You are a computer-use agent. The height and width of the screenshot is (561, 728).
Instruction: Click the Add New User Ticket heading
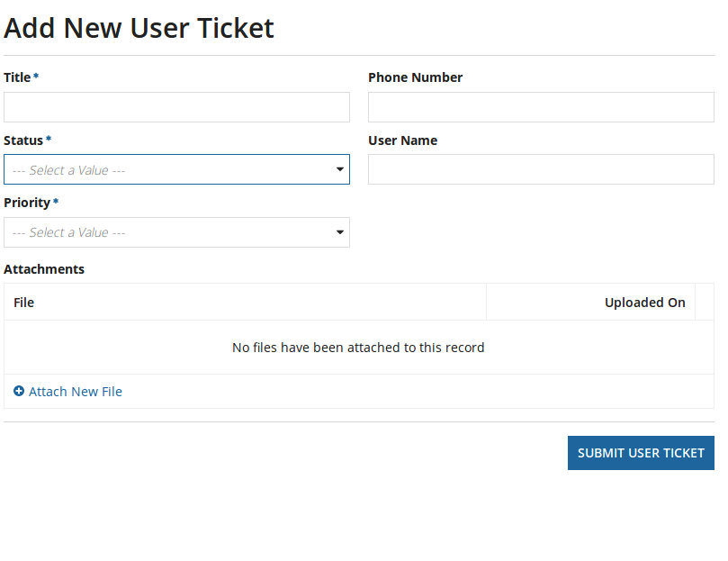[139, 28]
